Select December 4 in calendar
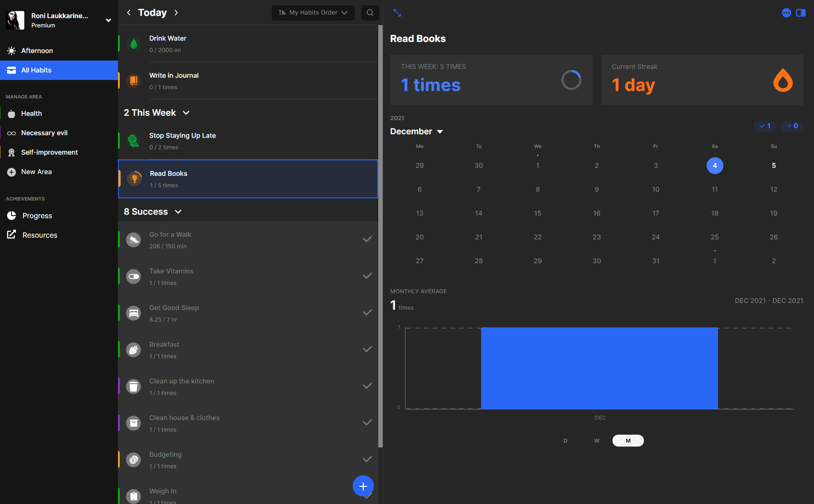Viewport: 814px width, 504px height. 715,165
